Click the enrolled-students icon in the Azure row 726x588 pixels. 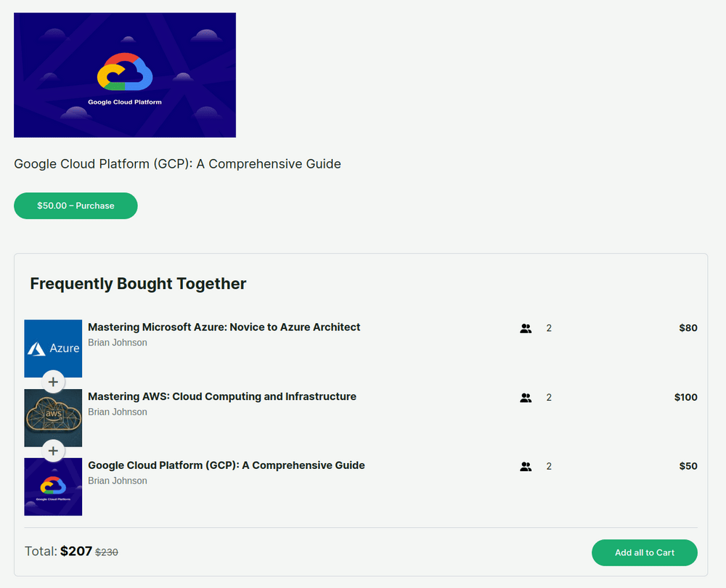point(526,328)
